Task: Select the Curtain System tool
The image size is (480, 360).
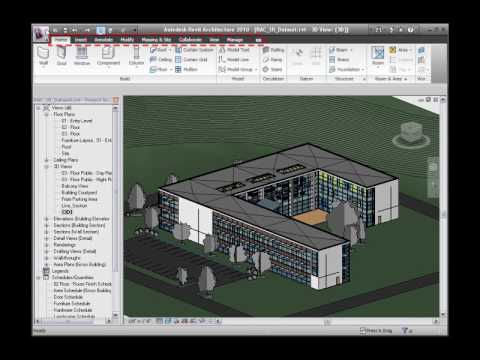Action: (194, 50)
